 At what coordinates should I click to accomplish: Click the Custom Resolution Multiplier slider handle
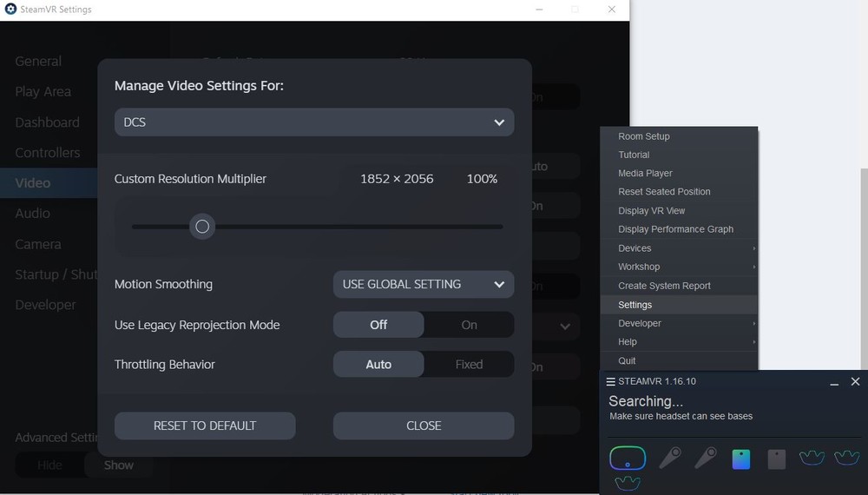tap(202, 227)
